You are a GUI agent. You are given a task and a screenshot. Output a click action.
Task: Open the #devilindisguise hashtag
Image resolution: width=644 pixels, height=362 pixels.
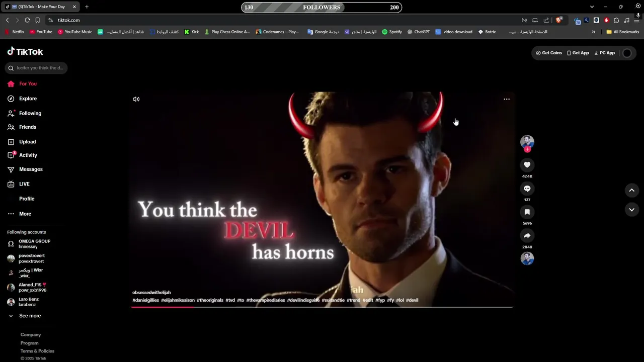pyautogui.click(x=303, y=300)
